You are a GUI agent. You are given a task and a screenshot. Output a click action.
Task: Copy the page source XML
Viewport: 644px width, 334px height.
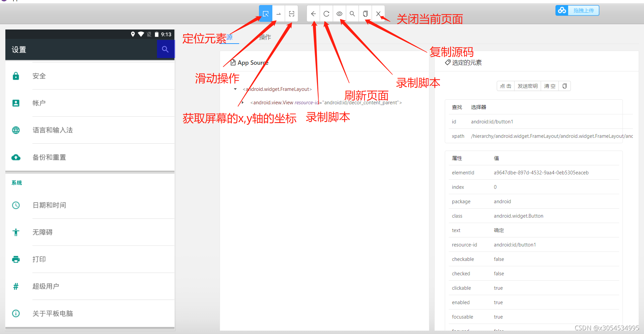365,13
